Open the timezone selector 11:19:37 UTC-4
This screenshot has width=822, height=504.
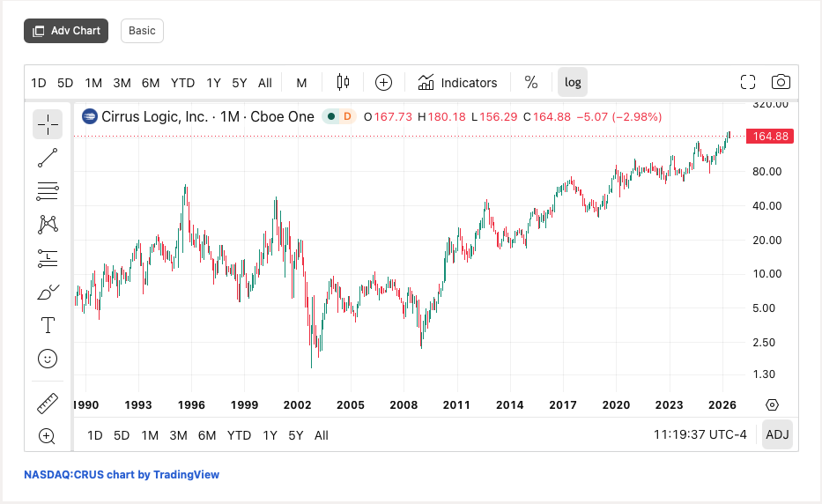(x=700, y=434)
